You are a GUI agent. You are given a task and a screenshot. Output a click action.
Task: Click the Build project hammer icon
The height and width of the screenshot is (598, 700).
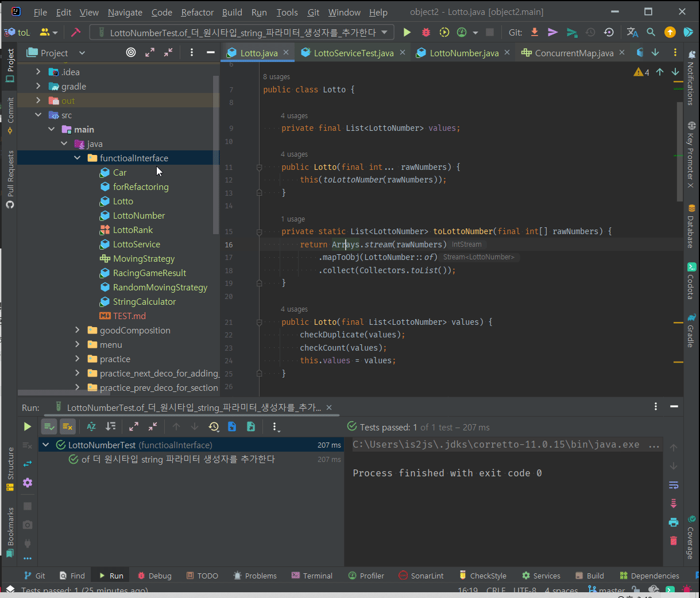[x=75, y=33]
